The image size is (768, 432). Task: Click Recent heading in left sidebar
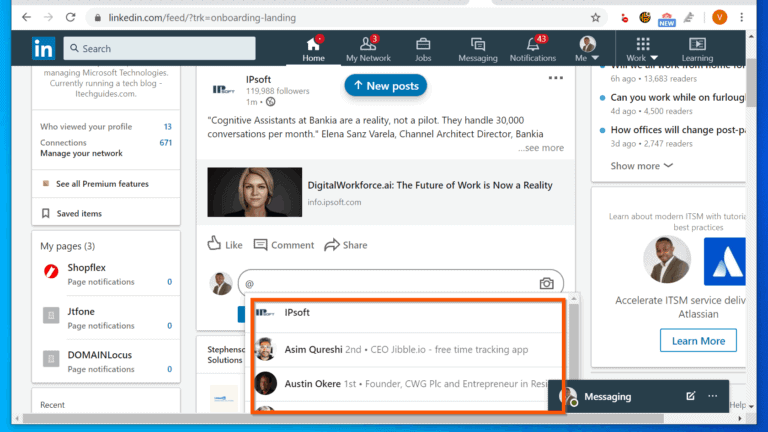coord(52,405)
